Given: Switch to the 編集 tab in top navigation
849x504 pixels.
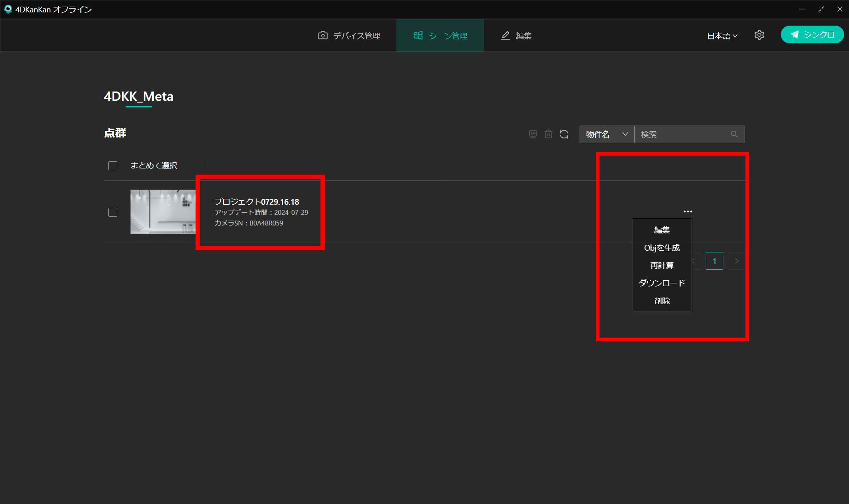Looking at the screenshot, I should 516,36.
